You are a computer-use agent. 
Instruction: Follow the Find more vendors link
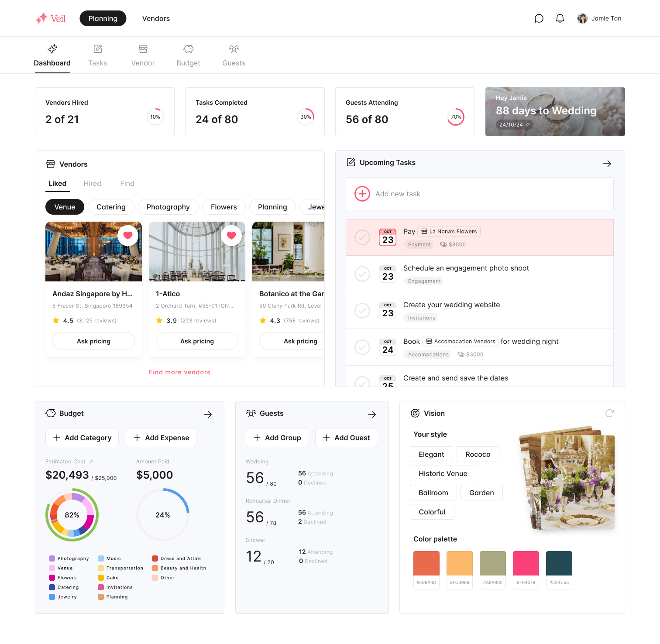pyautogui.click(x=180, y=372)
